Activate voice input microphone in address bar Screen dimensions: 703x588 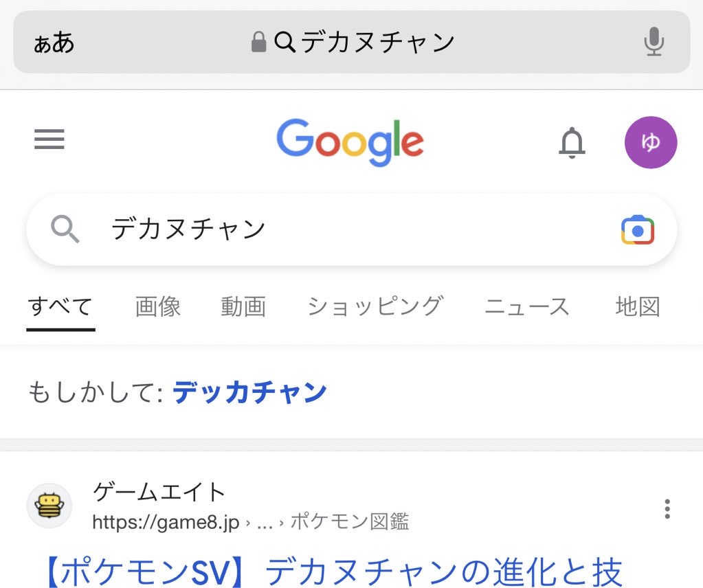654,42
